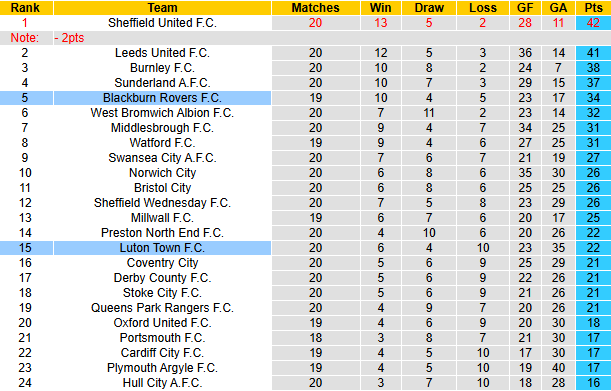Click the Draw column header
Screen dimensions: 611x391
coord(429,8)
